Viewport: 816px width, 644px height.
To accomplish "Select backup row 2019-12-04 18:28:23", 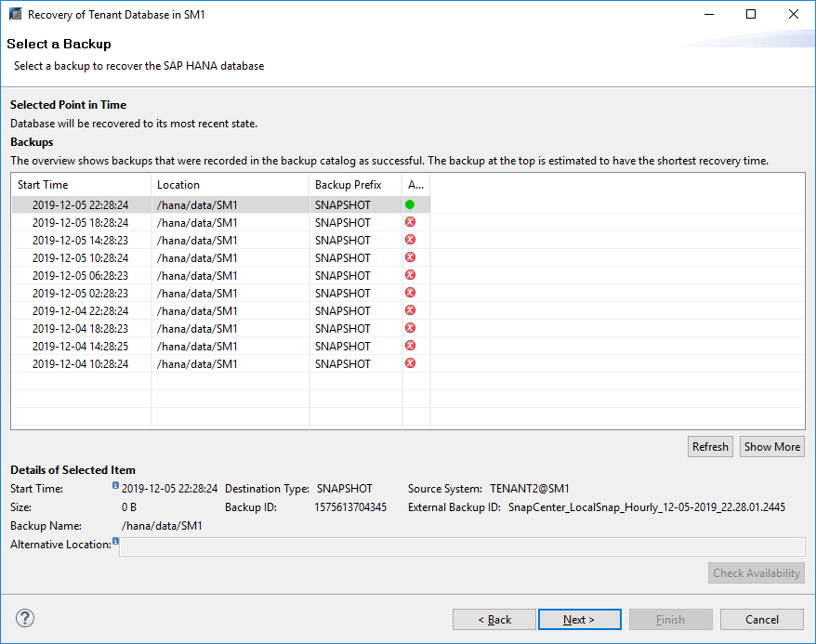I will (221, 329).
